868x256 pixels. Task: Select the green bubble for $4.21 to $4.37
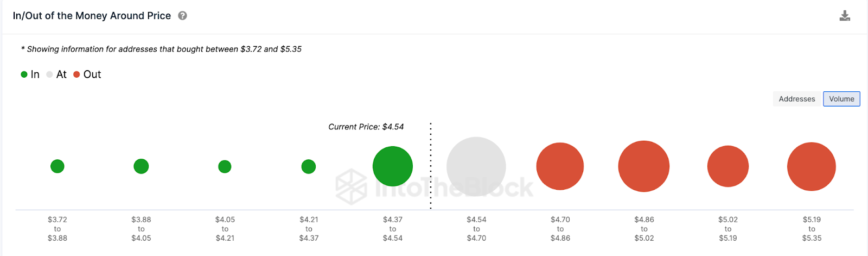309,166
